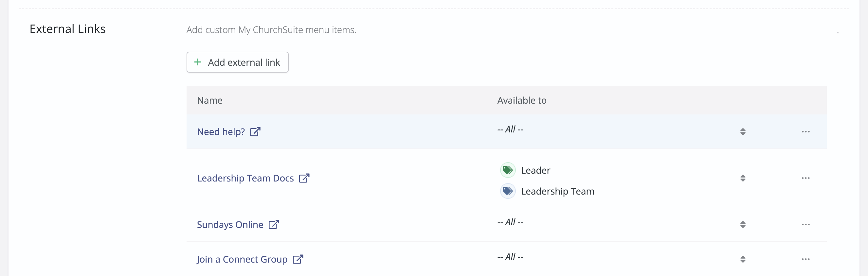
Task: Open the Leadership Team Docs link
Action: point(245,178)
